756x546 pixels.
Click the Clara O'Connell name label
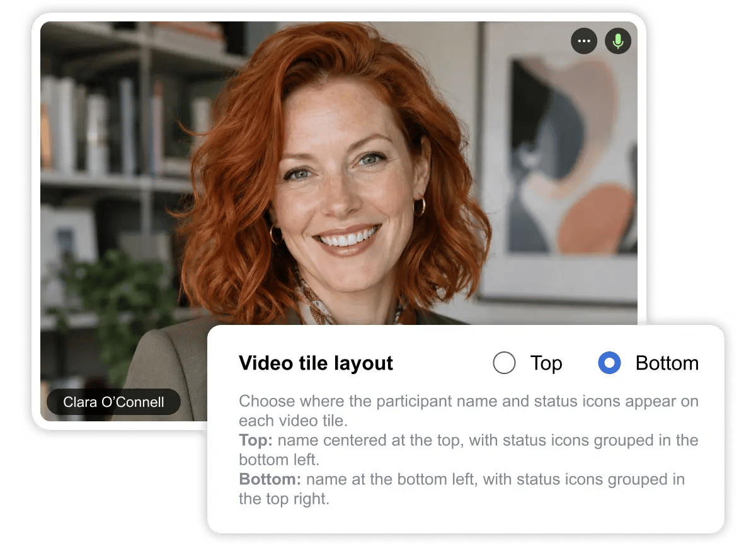[113, 402]
